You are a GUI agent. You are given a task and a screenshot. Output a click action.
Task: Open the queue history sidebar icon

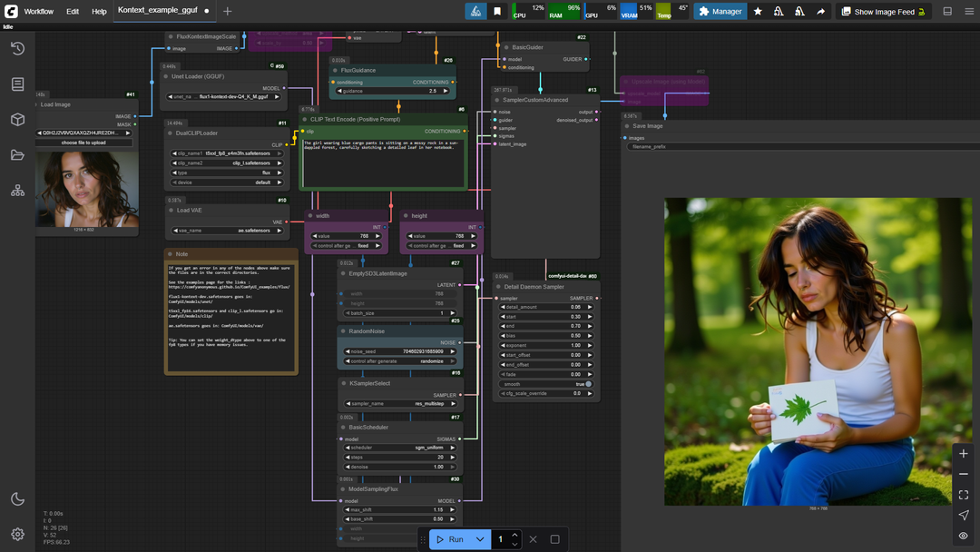pos(17,48)
